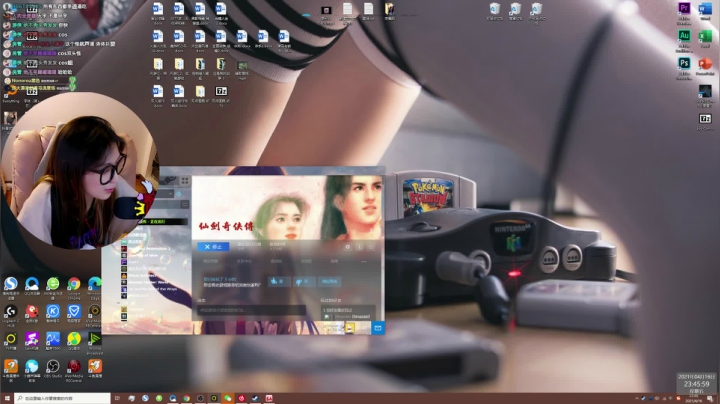Image resolution: width=720 pixels, height=404 pixels.
Task: Toggle the favorite star for this game
Action: click(x=371, y=247)
